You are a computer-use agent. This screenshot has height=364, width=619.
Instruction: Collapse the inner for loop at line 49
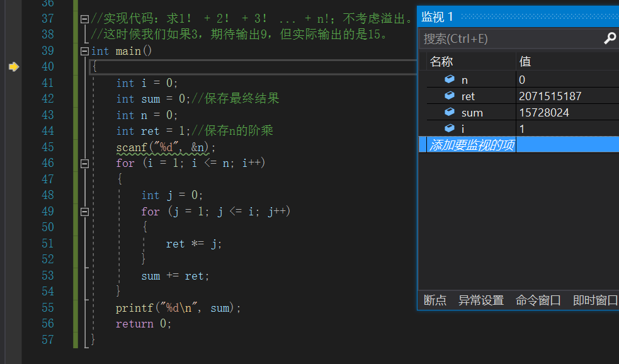tap(84, 212)
